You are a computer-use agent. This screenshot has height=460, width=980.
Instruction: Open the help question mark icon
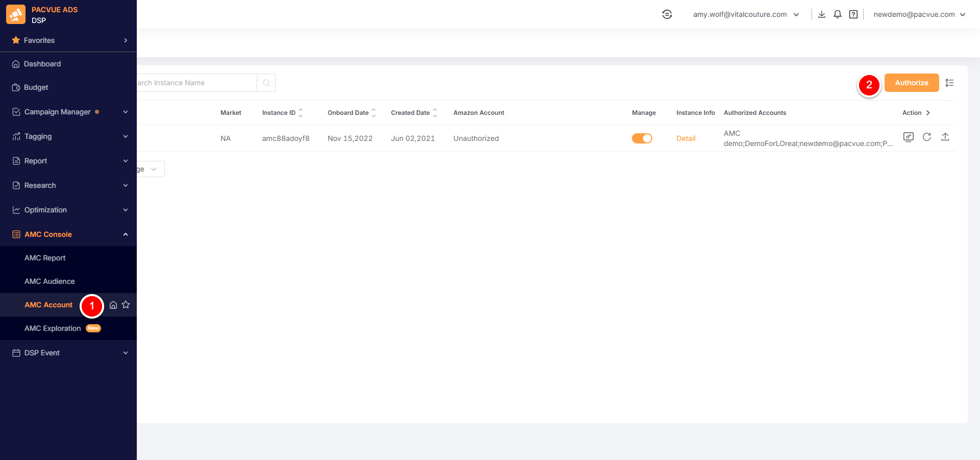[853, 14]
